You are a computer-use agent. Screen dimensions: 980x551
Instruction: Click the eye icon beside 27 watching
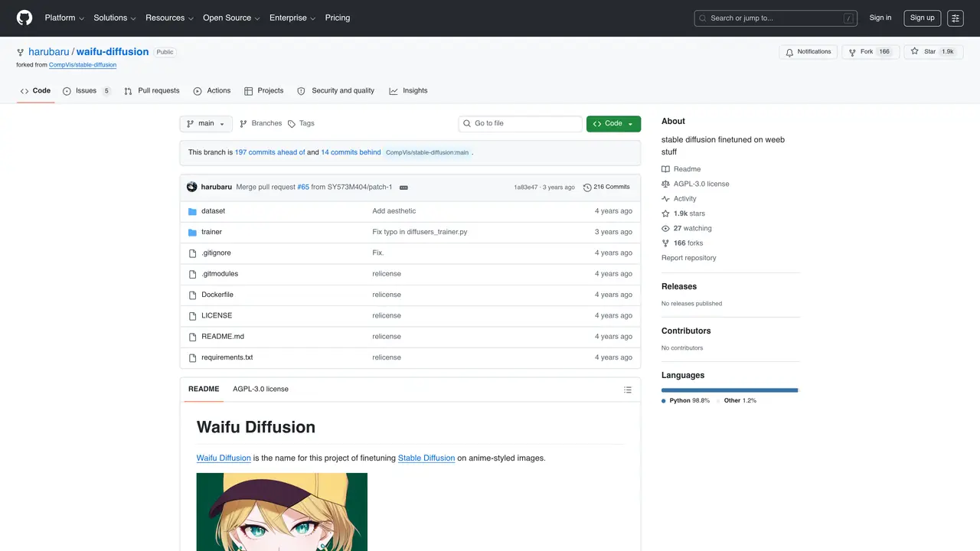coord(666,229)
